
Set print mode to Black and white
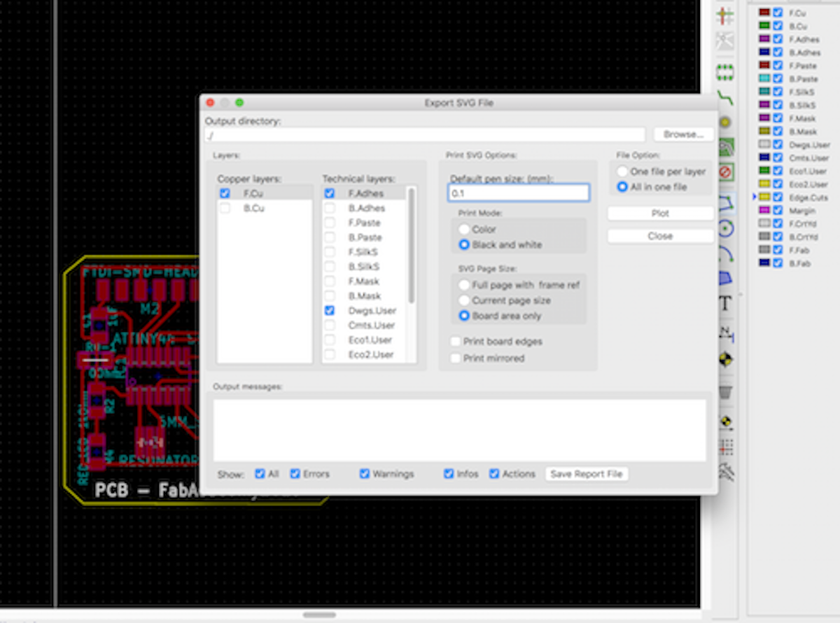click(x=463, y=244)
